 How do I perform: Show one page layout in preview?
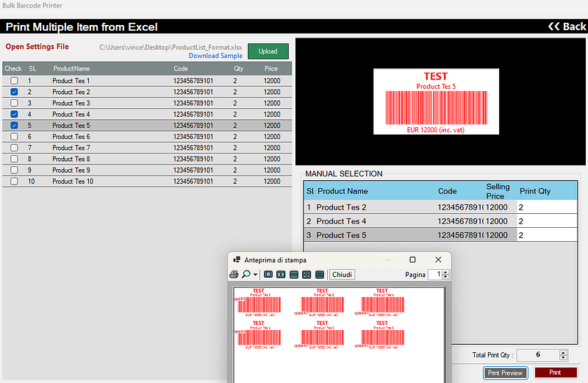click(268, 275)
